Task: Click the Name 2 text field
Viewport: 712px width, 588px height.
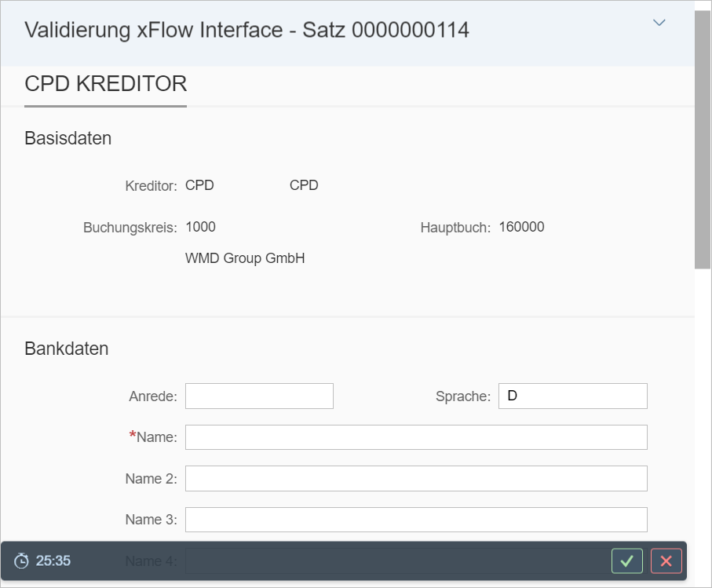Action: 416,478
